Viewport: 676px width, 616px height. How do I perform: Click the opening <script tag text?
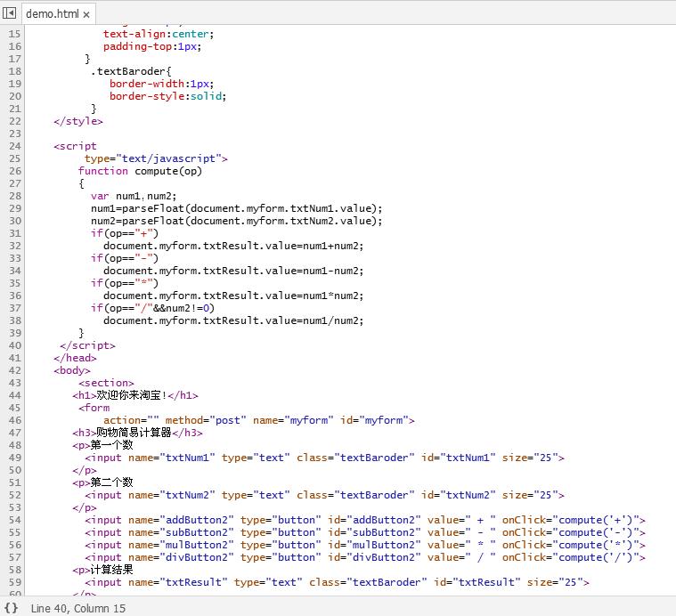75,146
